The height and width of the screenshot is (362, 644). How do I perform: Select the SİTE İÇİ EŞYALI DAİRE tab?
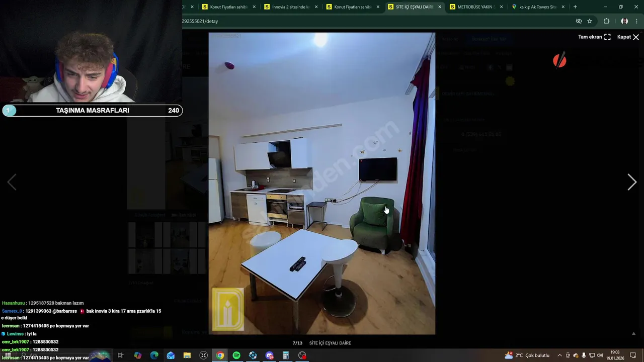coord(414,7)
